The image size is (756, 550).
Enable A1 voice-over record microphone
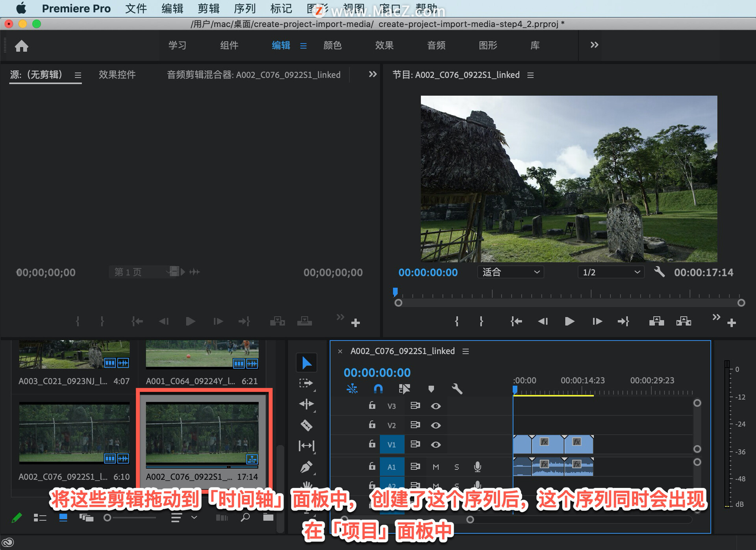(477, 467)
